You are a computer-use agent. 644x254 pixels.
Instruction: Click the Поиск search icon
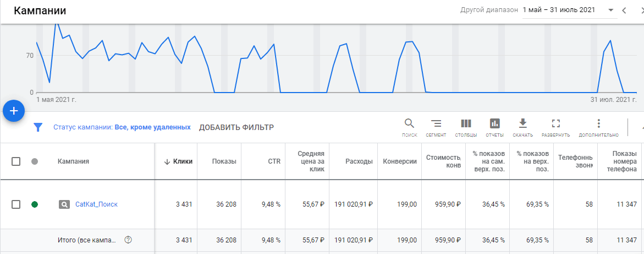pos(410,124)
